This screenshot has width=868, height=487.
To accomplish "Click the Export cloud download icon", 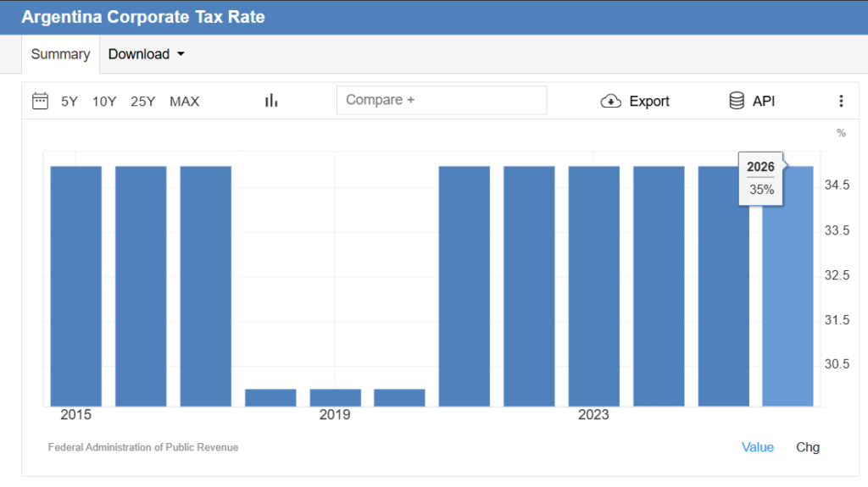I will coord(610,101).
